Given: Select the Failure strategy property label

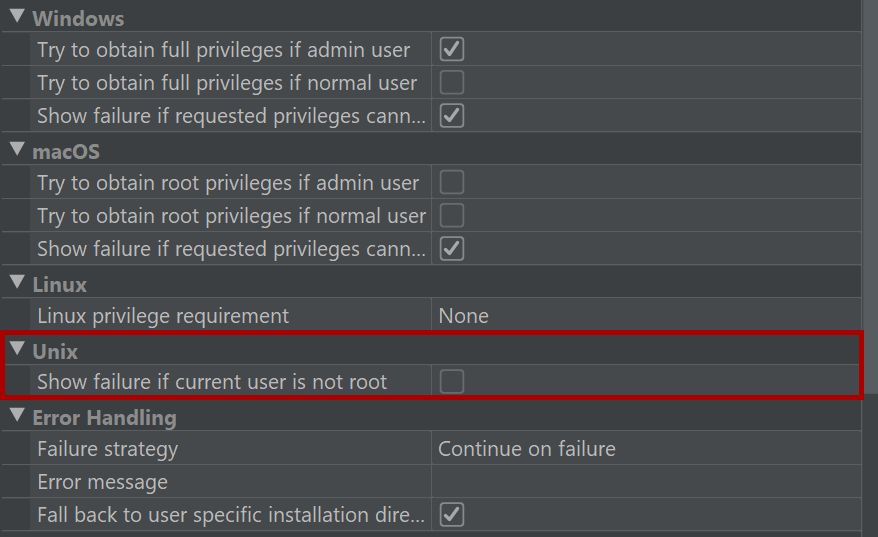Looking at the screenshot, I should [x=108, y=449].
